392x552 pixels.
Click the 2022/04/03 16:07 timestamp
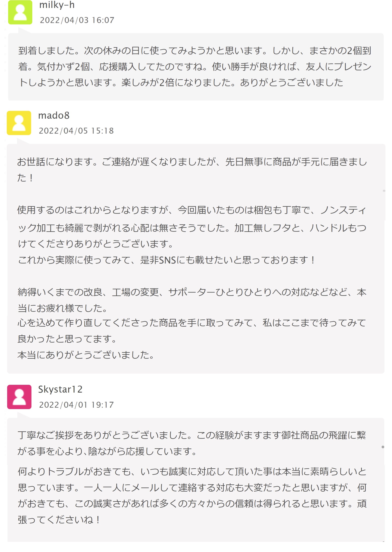click(77, 20)
